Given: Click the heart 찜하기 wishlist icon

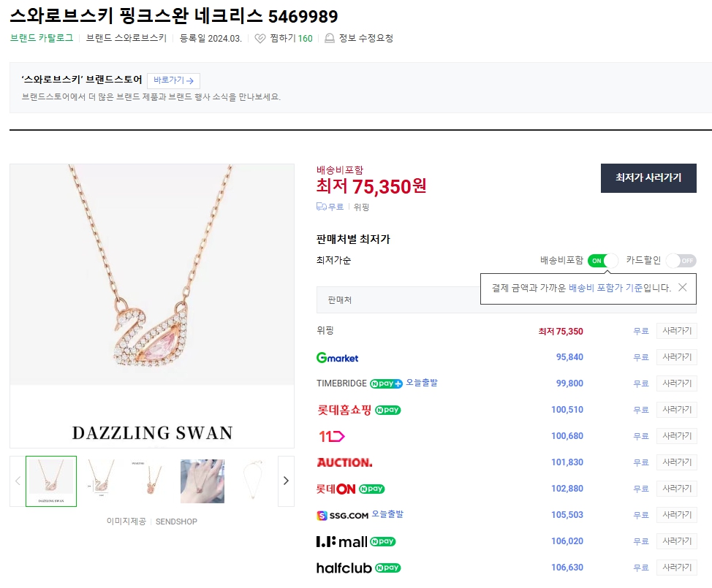Looking at the screenshot, I should [260, 39].
